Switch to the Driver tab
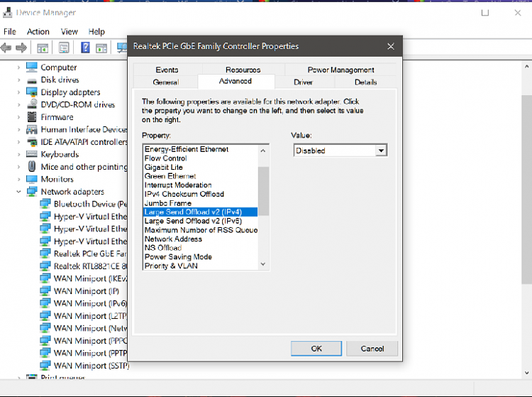This screenshot has width=532, height=397. point(303,82)
